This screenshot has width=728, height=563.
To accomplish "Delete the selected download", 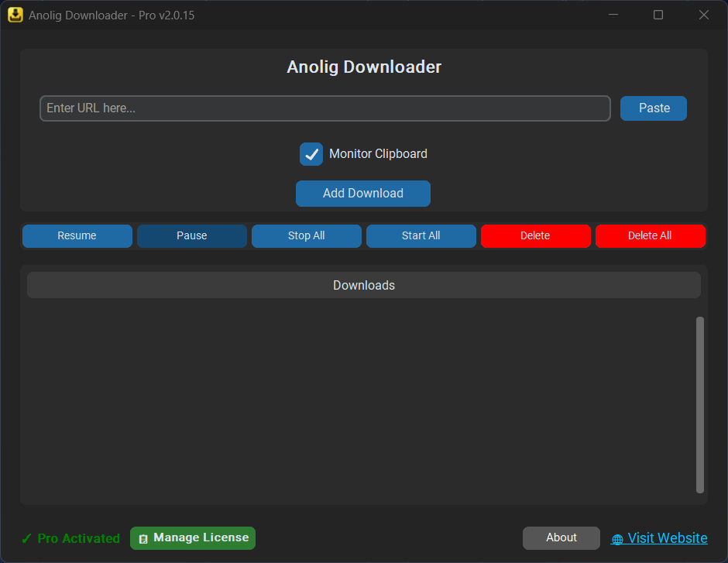I will (535, 235).
